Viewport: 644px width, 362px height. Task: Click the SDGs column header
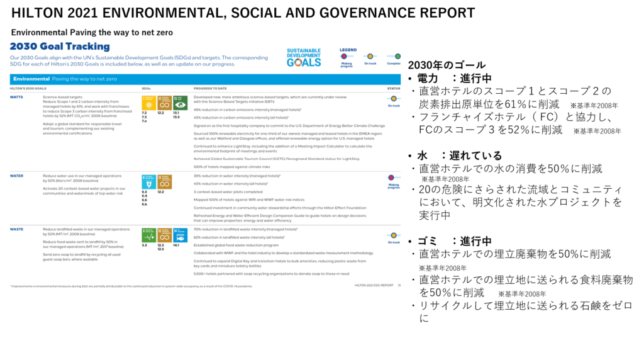(x=146, y=88)
